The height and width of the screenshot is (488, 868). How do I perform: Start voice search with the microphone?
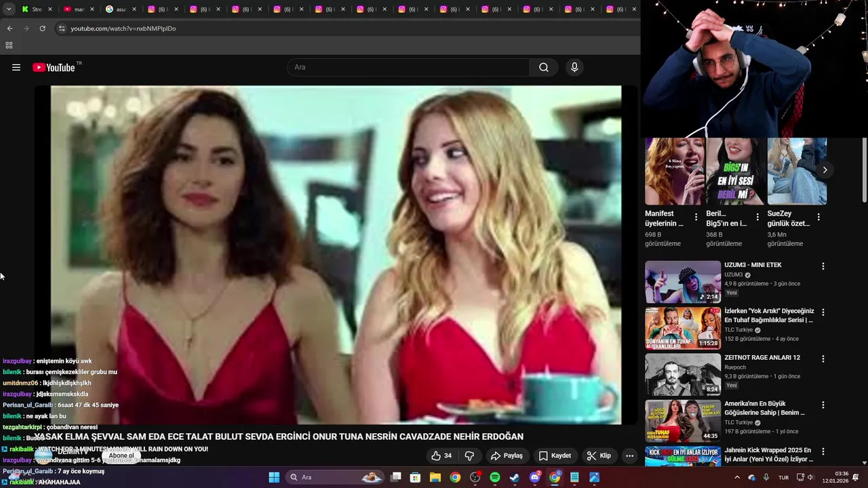(x=574, y=67)
